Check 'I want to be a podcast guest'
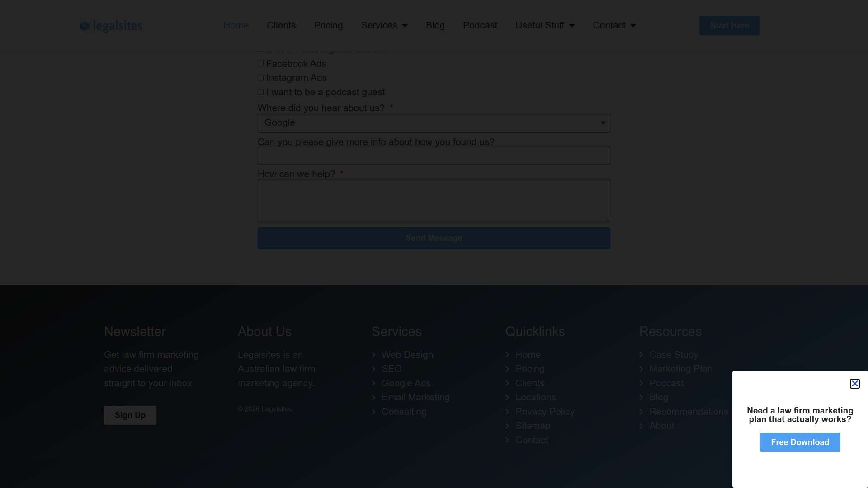 click(260, 92)
